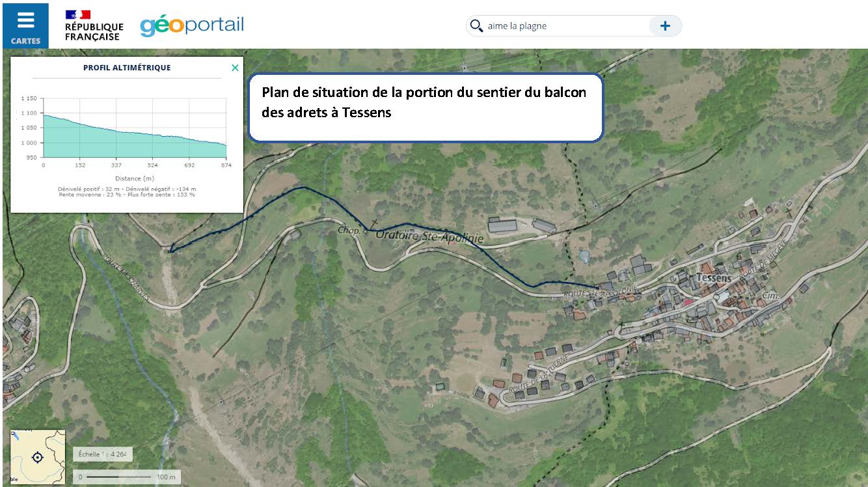This screenshot has height=487, width=868.
Task: Click the pond icon north of Route Ste-Apolonie
Action: (x=584, y=257)
